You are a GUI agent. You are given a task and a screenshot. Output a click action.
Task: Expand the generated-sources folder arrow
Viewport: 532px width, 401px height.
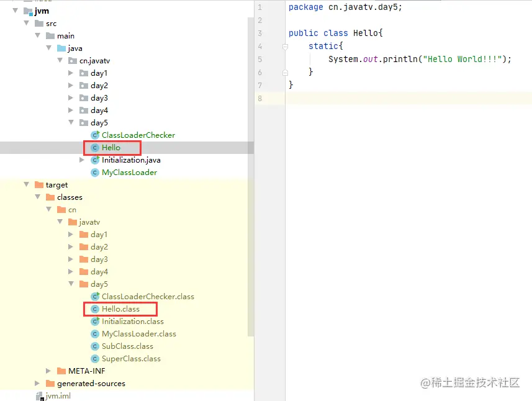point(37,384)
